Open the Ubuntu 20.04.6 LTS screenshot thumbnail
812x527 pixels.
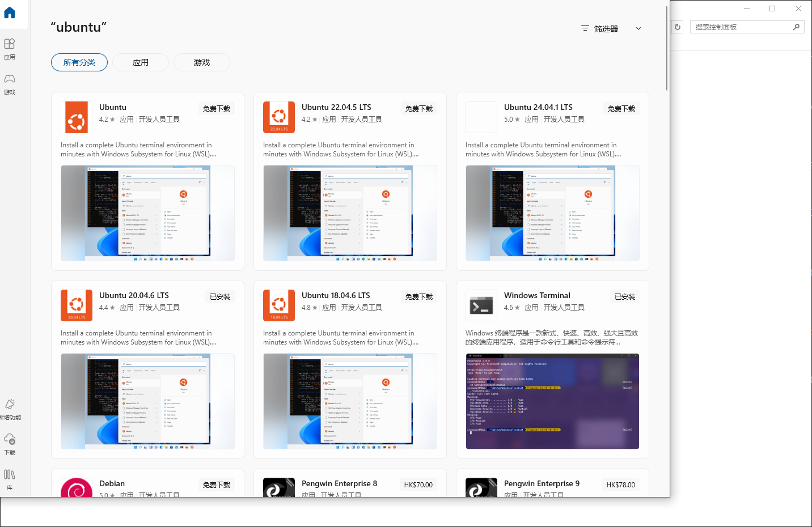[147, 401]
